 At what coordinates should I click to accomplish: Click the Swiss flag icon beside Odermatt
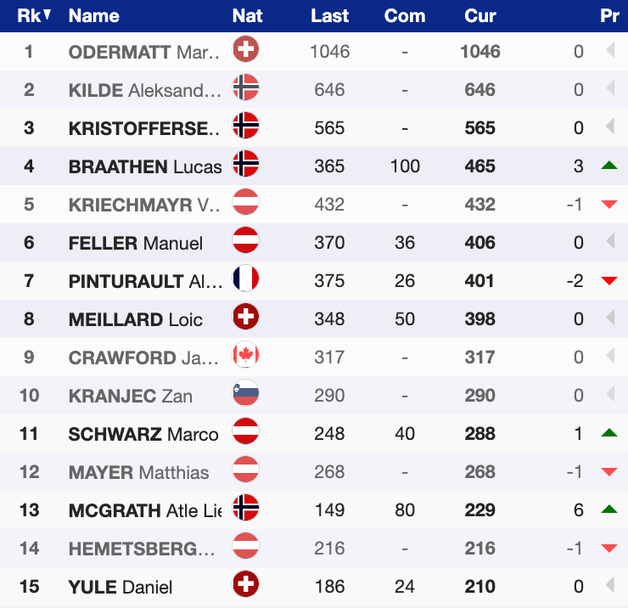pos(245,50)
